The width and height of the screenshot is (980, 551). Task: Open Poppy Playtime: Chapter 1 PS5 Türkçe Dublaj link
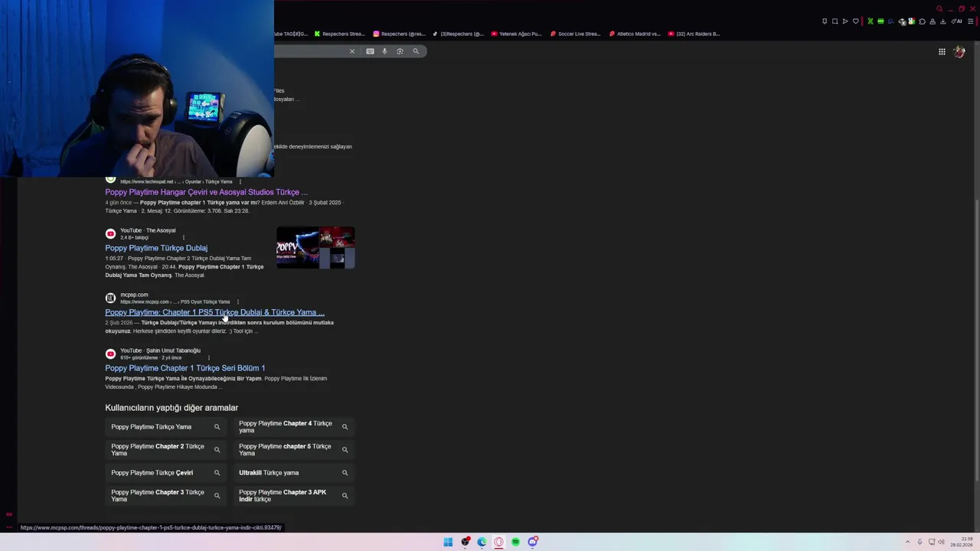point(214,312)
